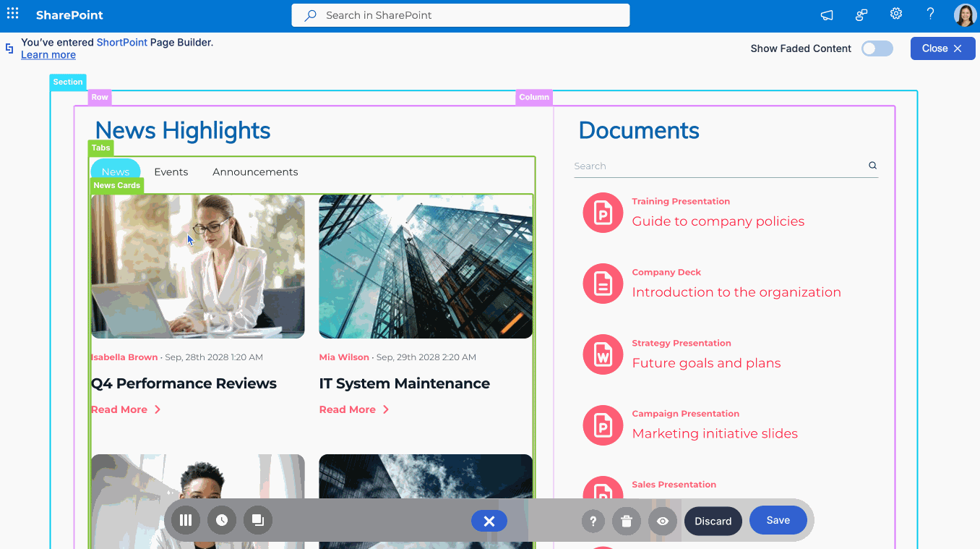Screen dimensions: 980x549
Task: Click the copy layers icon in toolbar
Action: pos(258,520)
